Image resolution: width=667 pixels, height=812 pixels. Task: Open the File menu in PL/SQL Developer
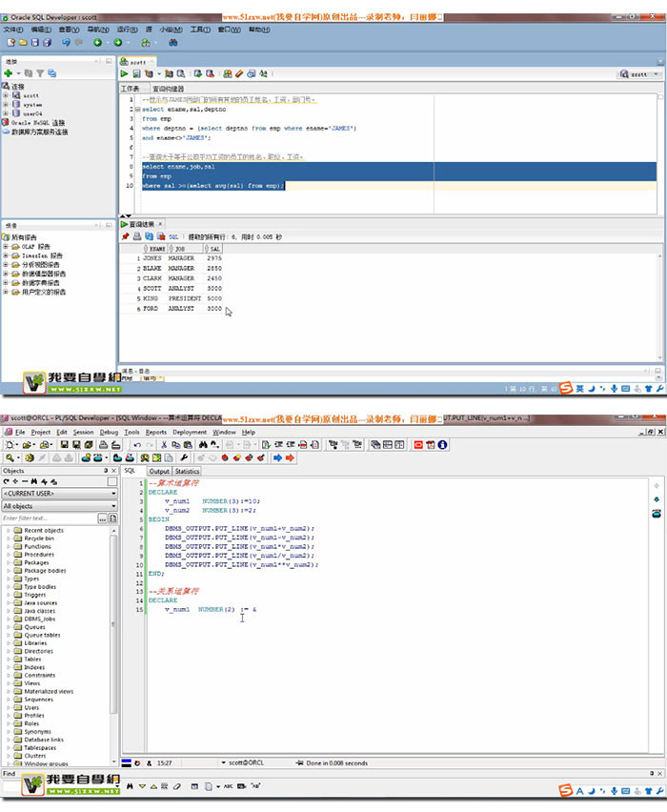click(20, 432)
